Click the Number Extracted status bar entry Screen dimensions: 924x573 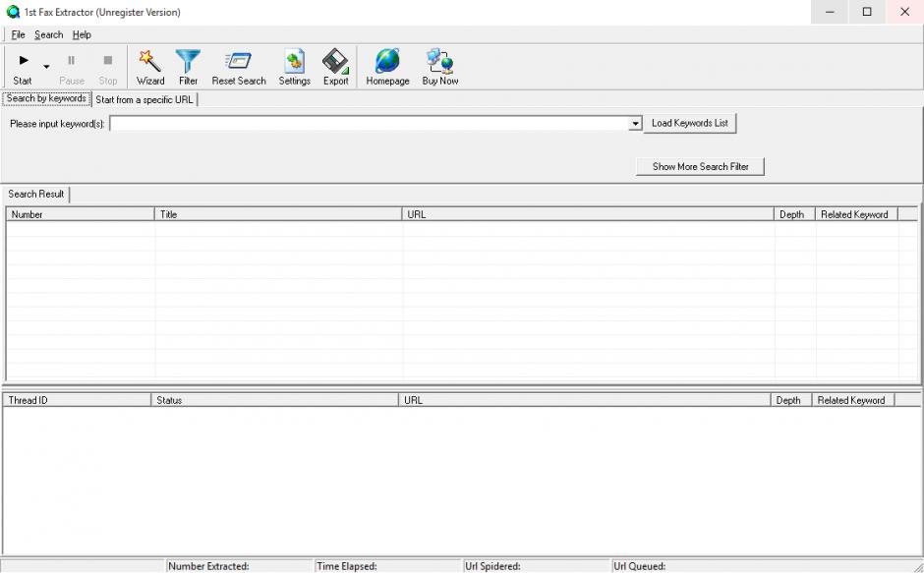tap(240, 566)
